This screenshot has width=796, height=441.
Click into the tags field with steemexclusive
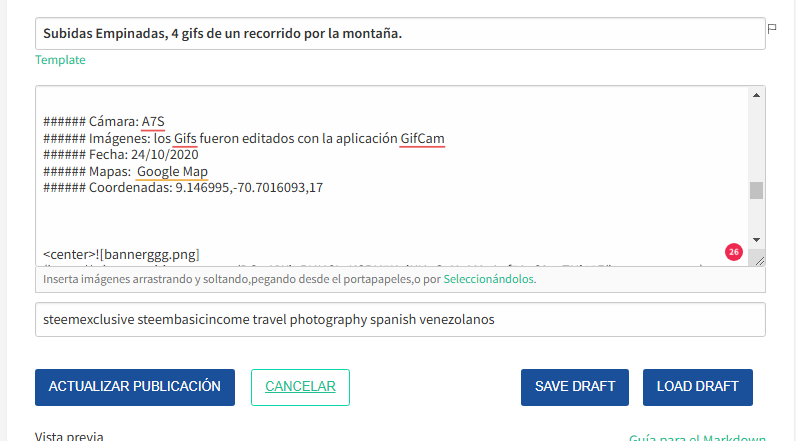click(x=400, y=320)
